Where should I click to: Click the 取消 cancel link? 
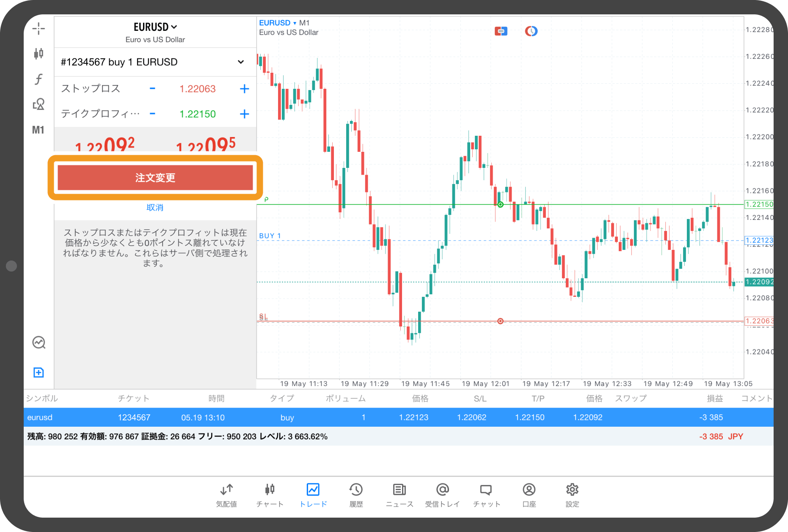(x=155, y=208)
